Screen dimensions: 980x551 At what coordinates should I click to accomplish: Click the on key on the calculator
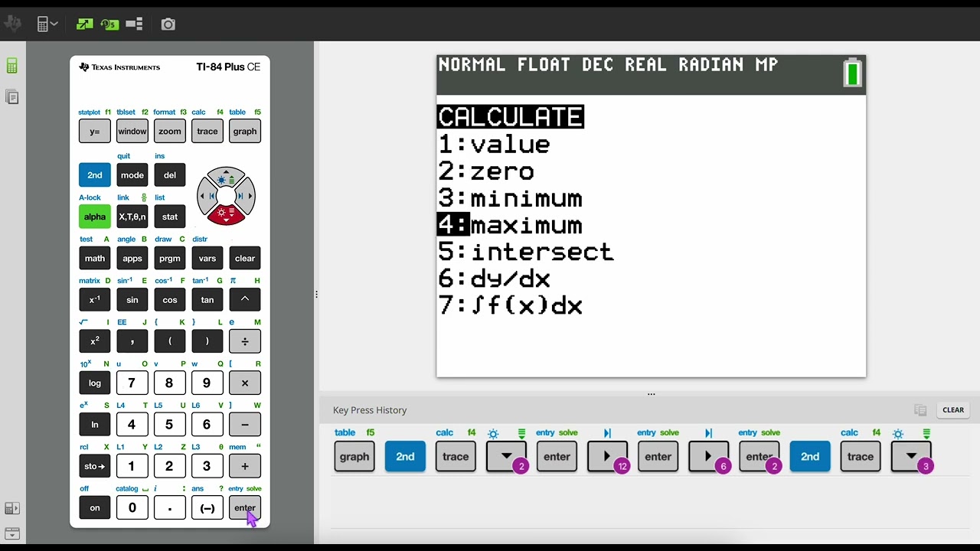pyautogui.click(x=95, y=507)
